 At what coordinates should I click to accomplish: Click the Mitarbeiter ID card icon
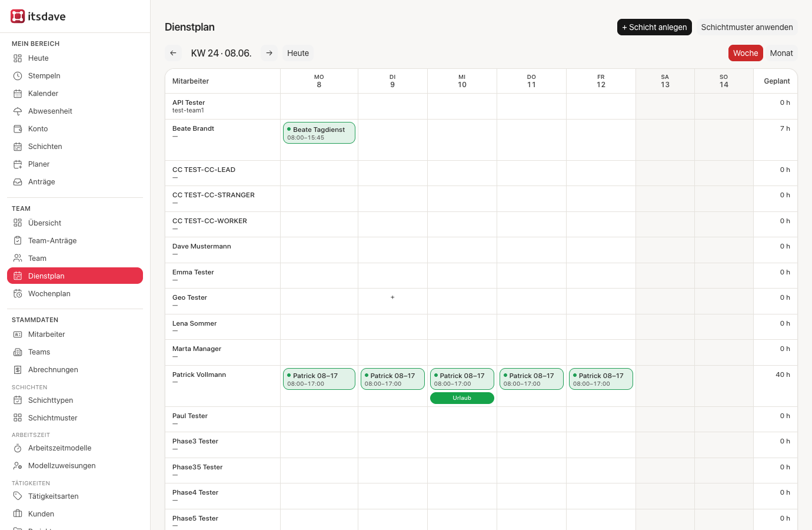[x=18, y=334]
